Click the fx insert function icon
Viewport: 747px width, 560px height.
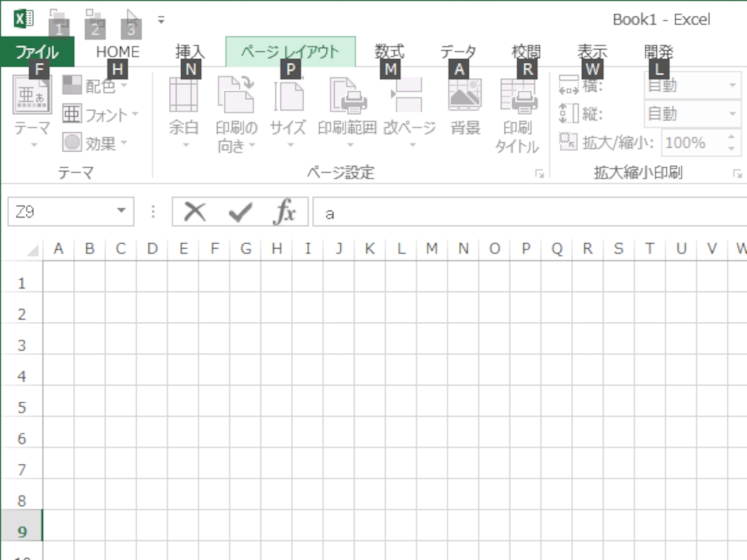(x=284, y=213)
